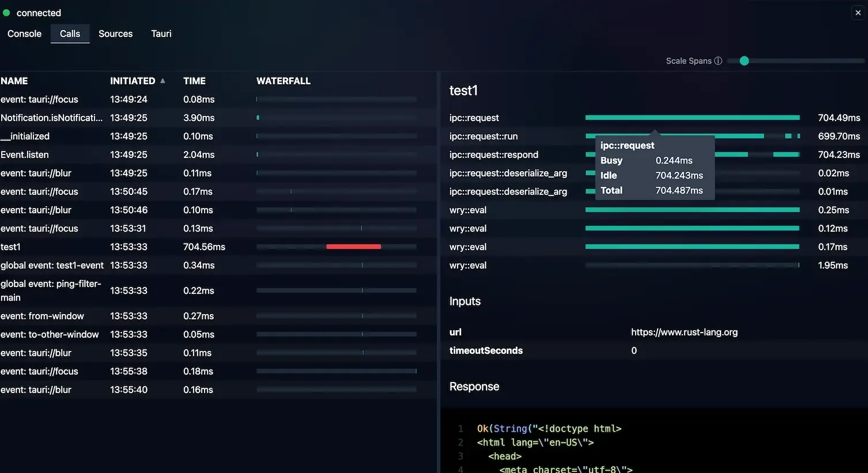Click the Inputs section heading
Image resolution: width=868 pixels, height=473 pixels.
[465, 301]
